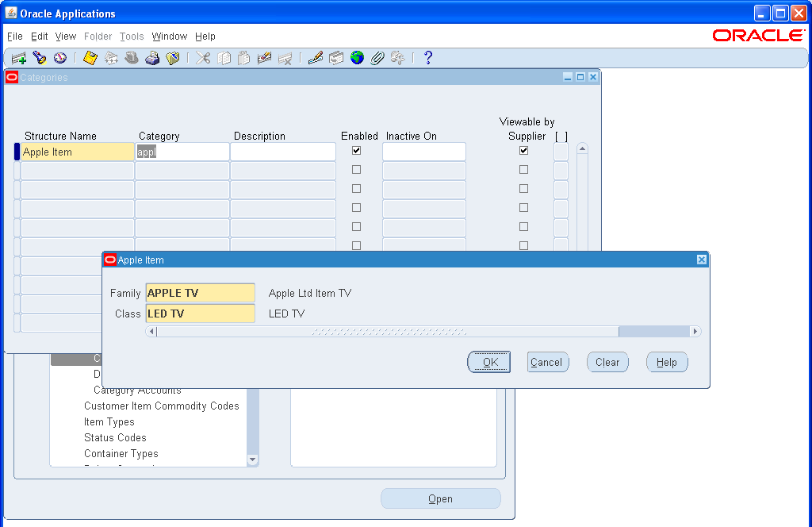This screenshot has width=812, height=527.
Task: Click the descriptive flexfield box in the first row
Action: 561,152
